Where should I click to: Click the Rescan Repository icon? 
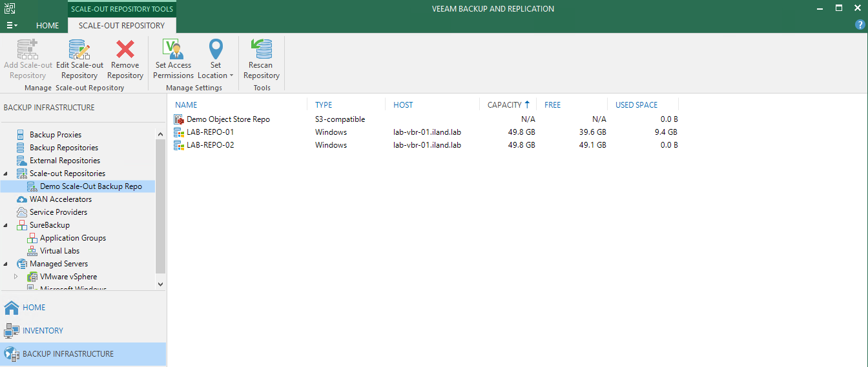pos(261,50)
